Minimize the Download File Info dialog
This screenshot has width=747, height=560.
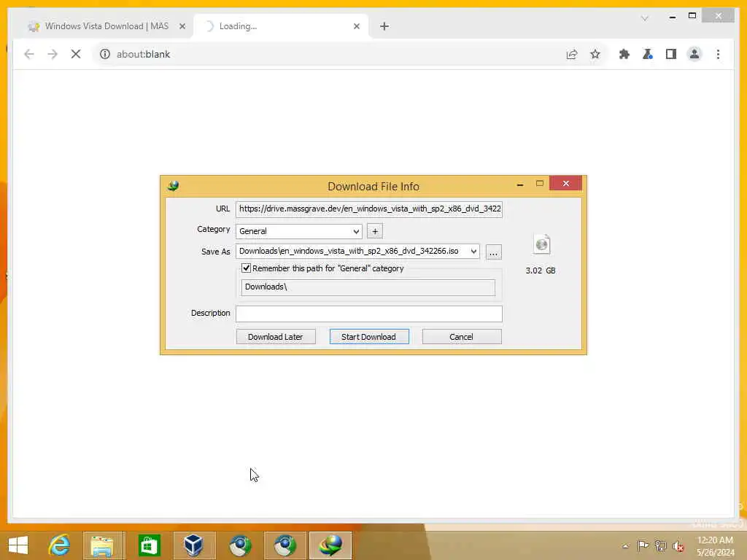(x=519, y=184)
